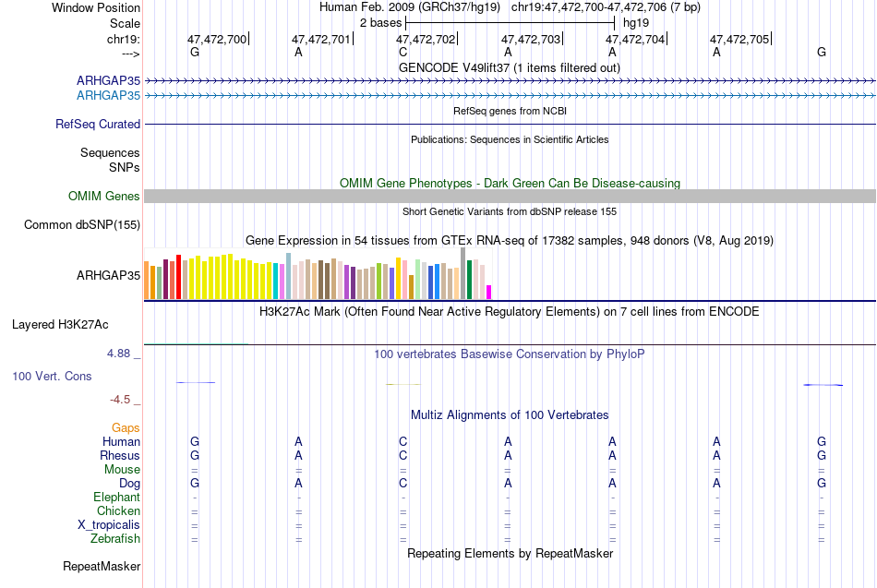Open Common dbSNP(155) track settings label

[x=81, y=225]
